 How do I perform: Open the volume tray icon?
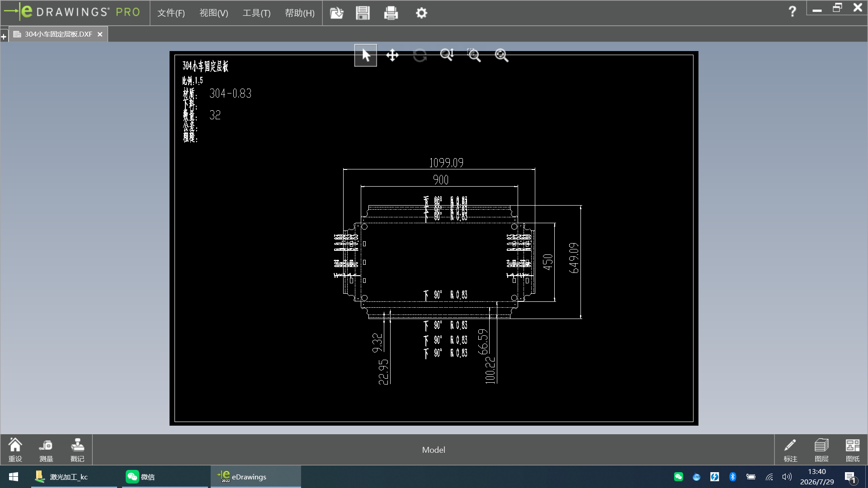[787, 477]
